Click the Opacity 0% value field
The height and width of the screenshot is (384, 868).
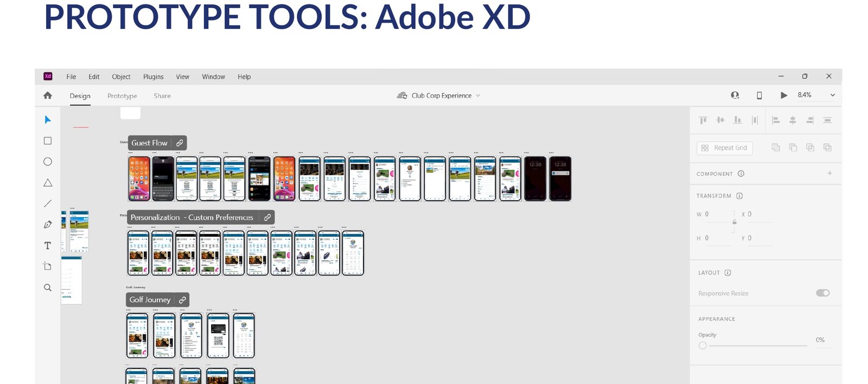point(823,340)
